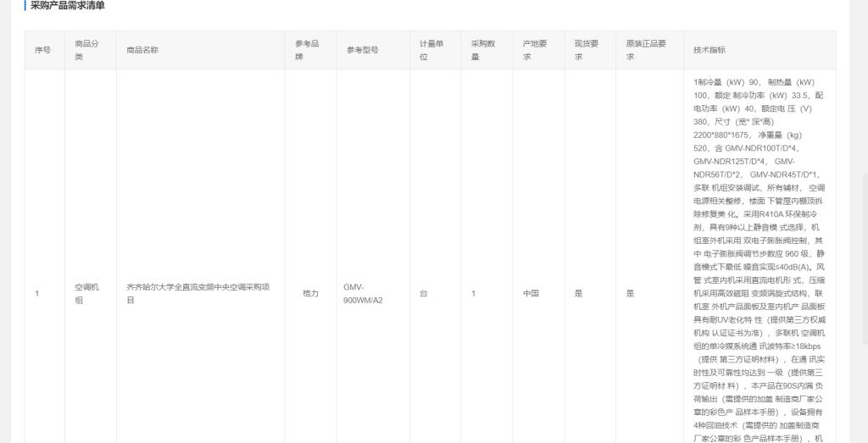The height and width of the screenshot is (443, 868).
Task: Select the 产地要求 column header
Action: tap(535, 50)
